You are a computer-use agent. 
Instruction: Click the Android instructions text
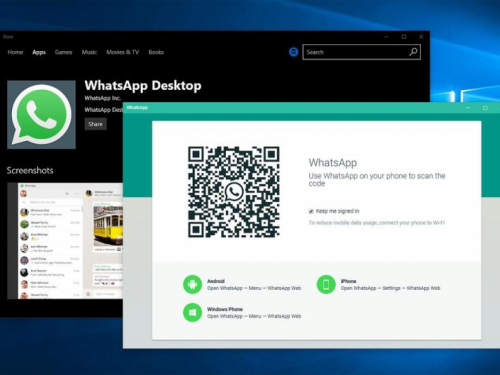click(x=254, y=288)
